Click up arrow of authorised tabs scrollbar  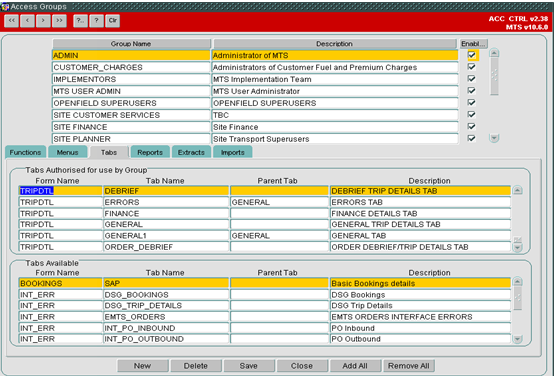pyautogui.click(x=517, y=190)
